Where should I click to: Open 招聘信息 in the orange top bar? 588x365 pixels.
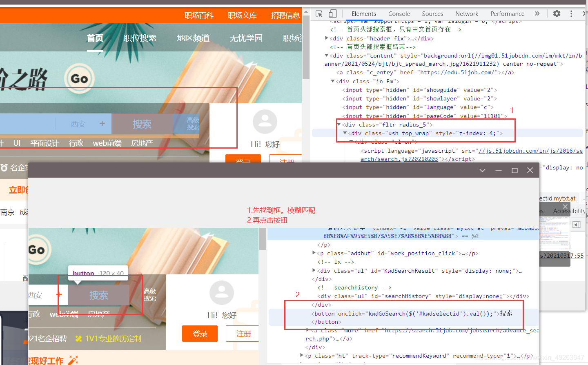(x=285, y=16)
